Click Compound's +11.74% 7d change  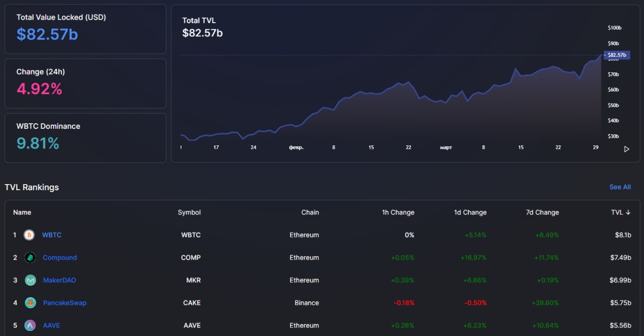[x=546, y=258]
